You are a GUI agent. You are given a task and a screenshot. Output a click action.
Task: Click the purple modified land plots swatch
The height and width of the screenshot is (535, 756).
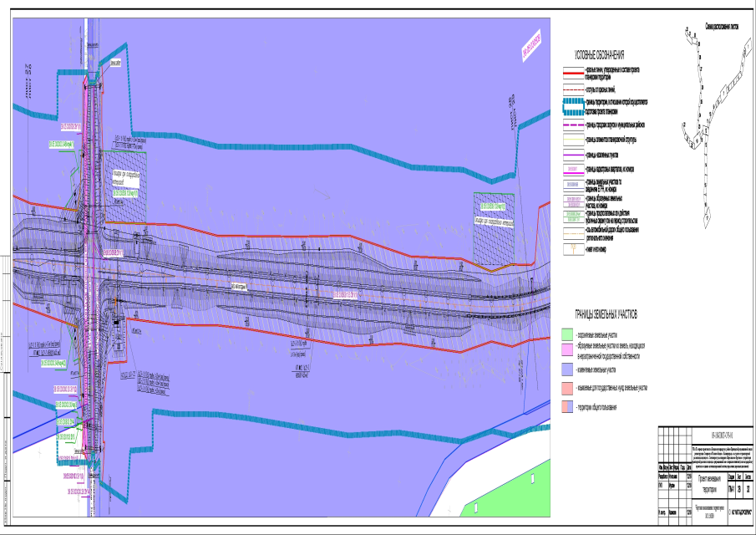(567, 369)
